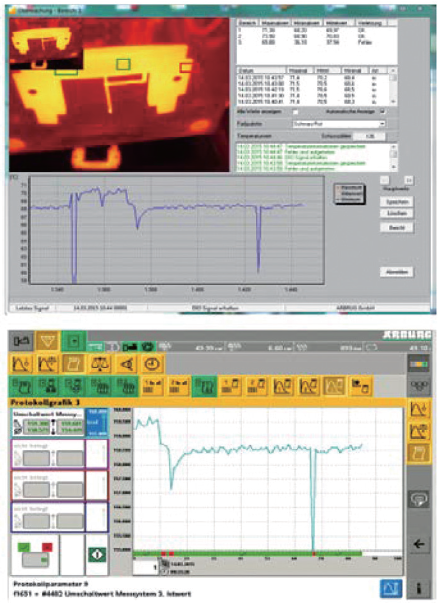The height and width of the screenshot is (608, 440).
Task: Click the down arrow of the date list scrollbar
Action: coord(393,102)
